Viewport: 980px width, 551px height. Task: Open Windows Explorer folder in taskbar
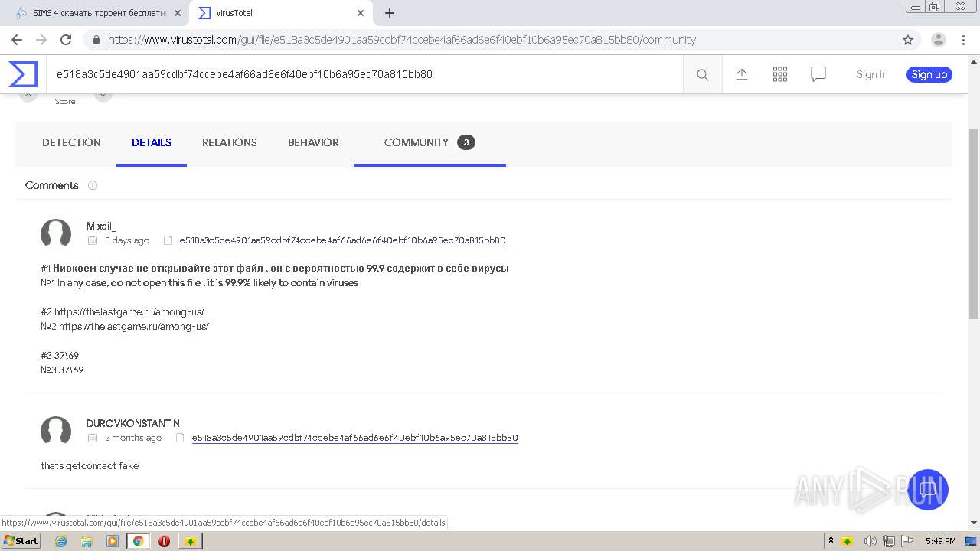click(87, 541)
